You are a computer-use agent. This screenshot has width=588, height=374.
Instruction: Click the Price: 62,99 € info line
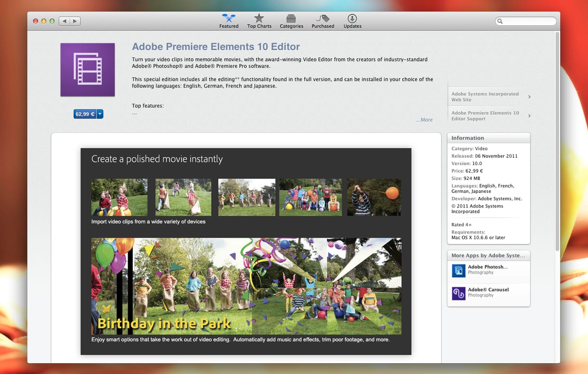pos(467,171)
